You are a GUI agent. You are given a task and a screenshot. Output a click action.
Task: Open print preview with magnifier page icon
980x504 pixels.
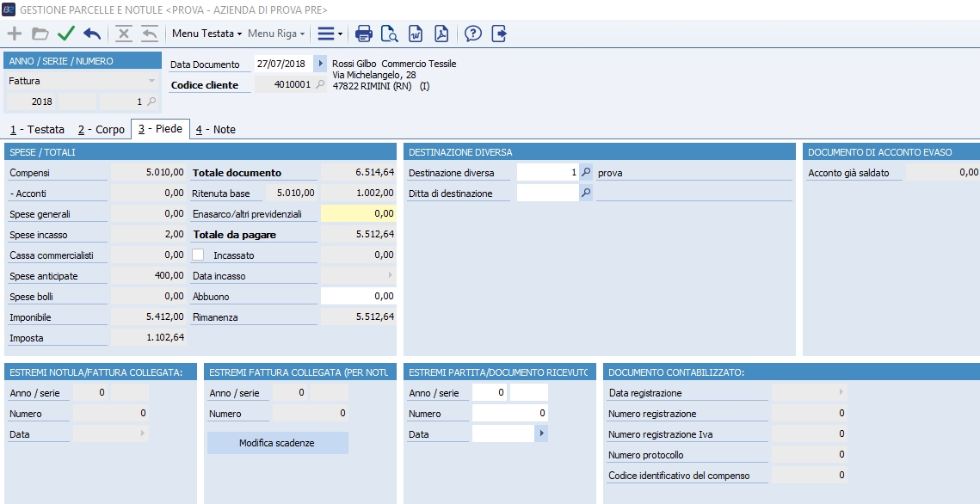pos(389,34)
